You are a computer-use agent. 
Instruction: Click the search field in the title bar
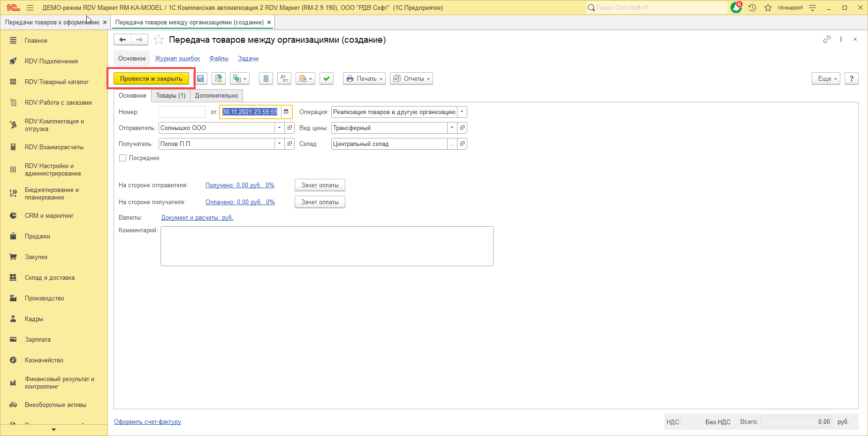point(657,8)
